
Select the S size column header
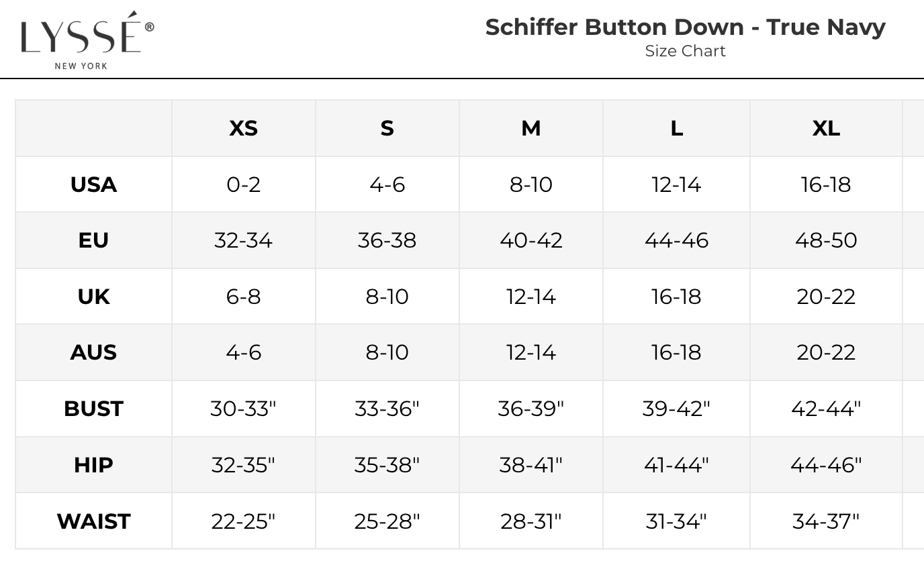point(387,128)
